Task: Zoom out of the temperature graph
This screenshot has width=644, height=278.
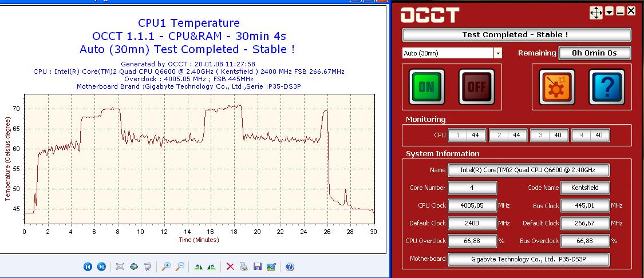Action: click(x=180, y=267)
